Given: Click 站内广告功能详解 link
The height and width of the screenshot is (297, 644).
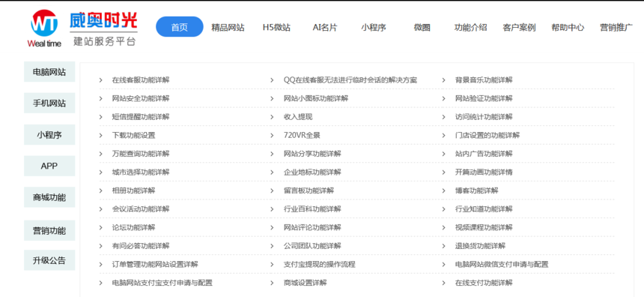Looking at the screenshot, I should 484,154.
